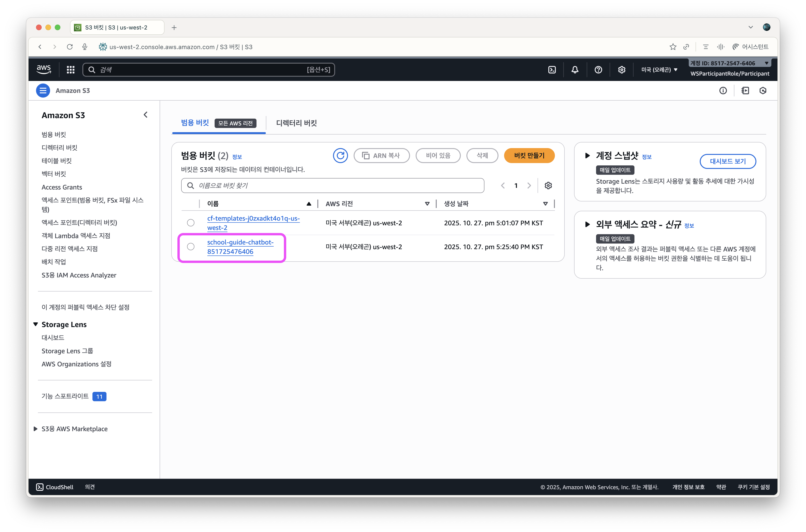
Task: Open AWS console settings gear
Action: click(x=621, y=69)
